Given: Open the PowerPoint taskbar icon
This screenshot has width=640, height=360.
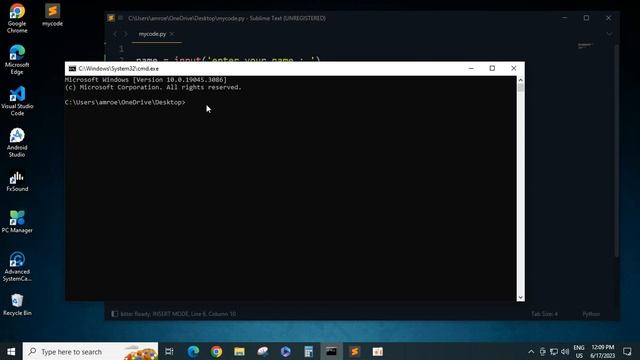Looking at the screenshot, I should pos(378,351).
